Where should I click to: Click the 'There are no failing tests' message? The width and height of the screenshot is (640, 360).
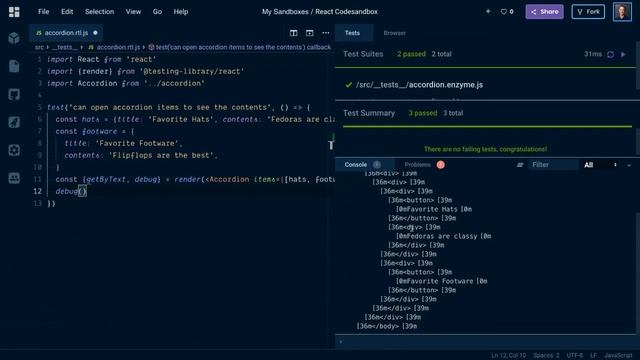pos(485,149)
